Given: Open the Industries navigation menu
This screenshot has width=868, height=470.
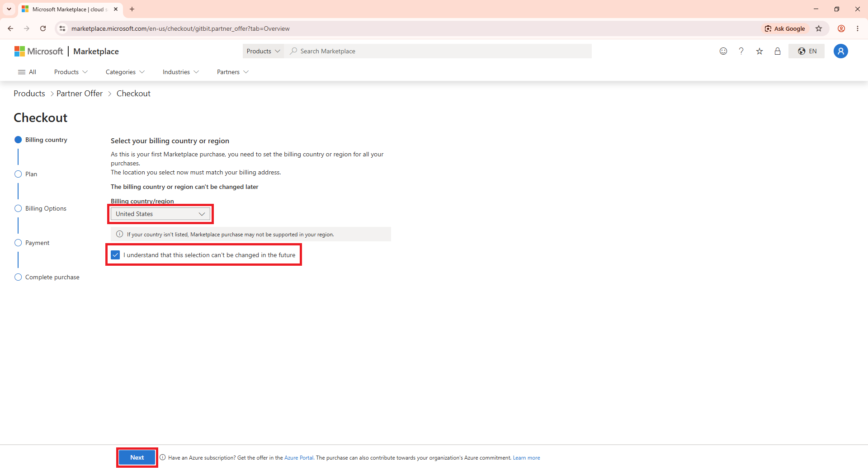Looking at the screenshot, I should [x=181, y=72].
